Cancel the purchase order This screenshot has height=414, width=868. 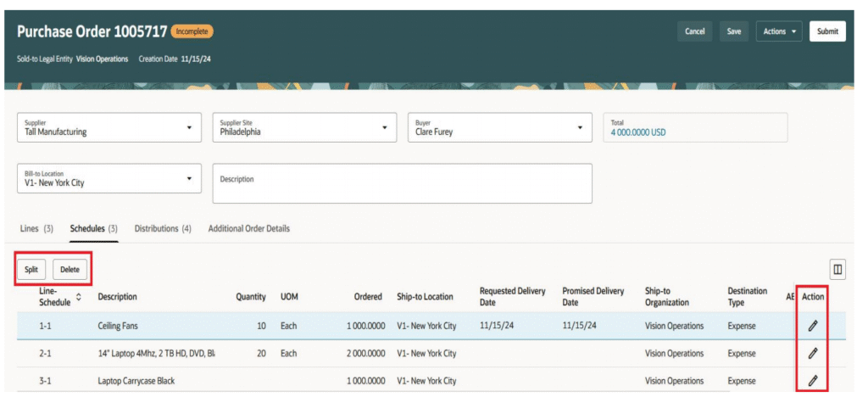695,31
